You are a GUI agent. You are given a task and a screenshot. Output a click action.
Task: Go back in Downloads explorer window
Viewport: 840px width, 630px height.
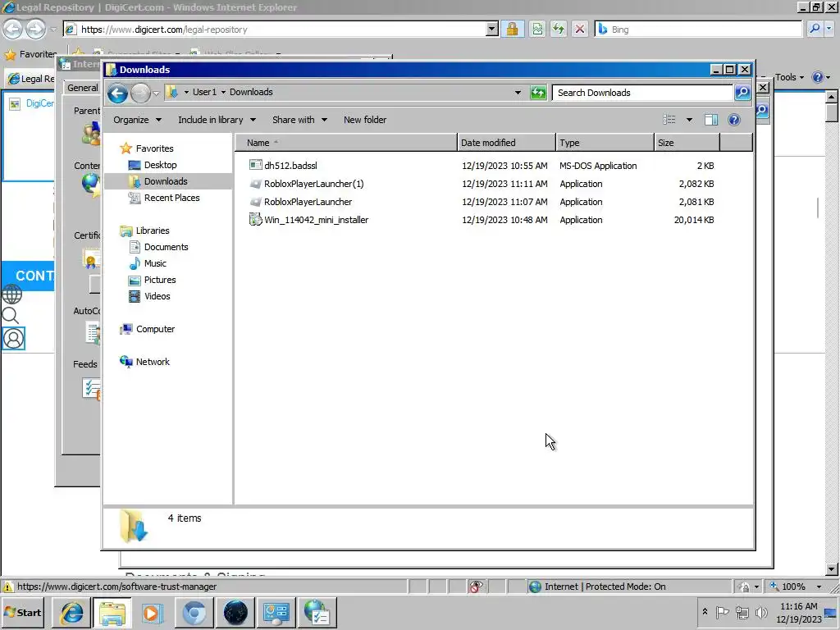point(117,94)
